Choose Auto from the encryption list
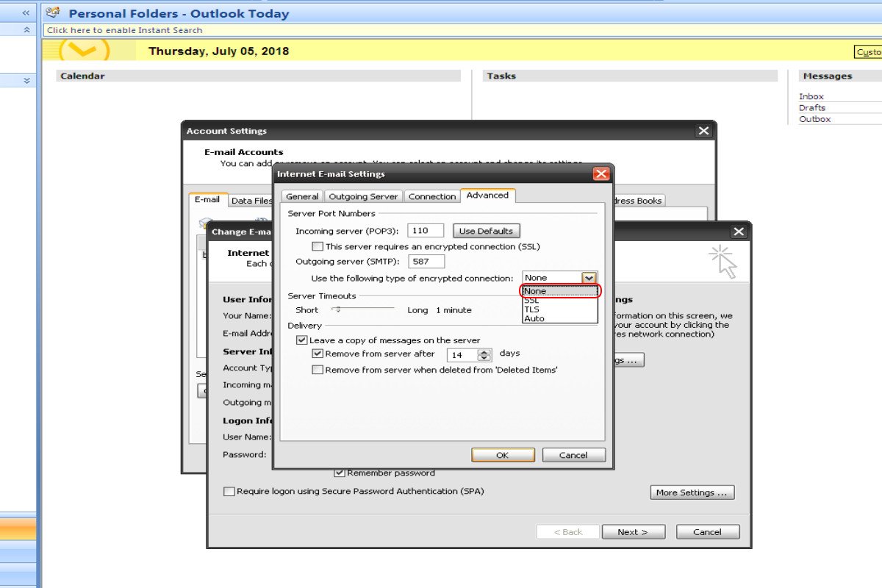Viewport: 882px width, 588px height. (x=560, y=318)
